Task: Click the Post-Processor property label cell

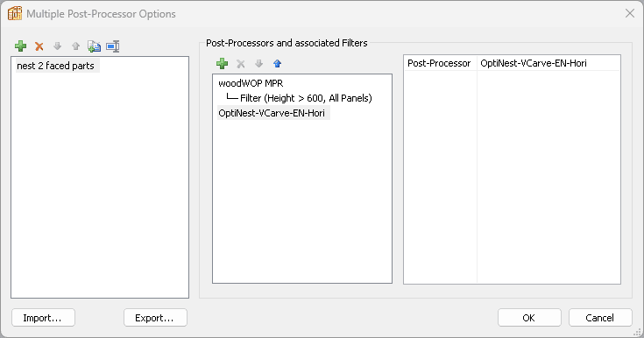Action: point(440,63)
